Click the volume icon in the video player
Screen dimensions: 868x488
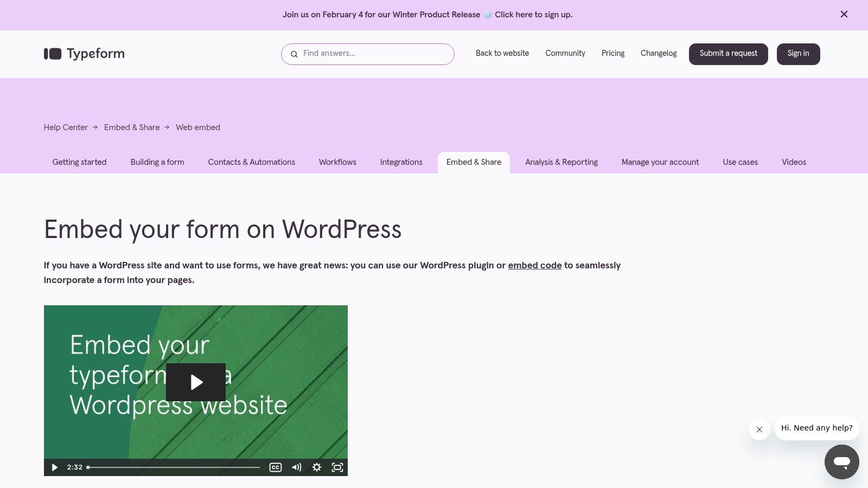296,467
